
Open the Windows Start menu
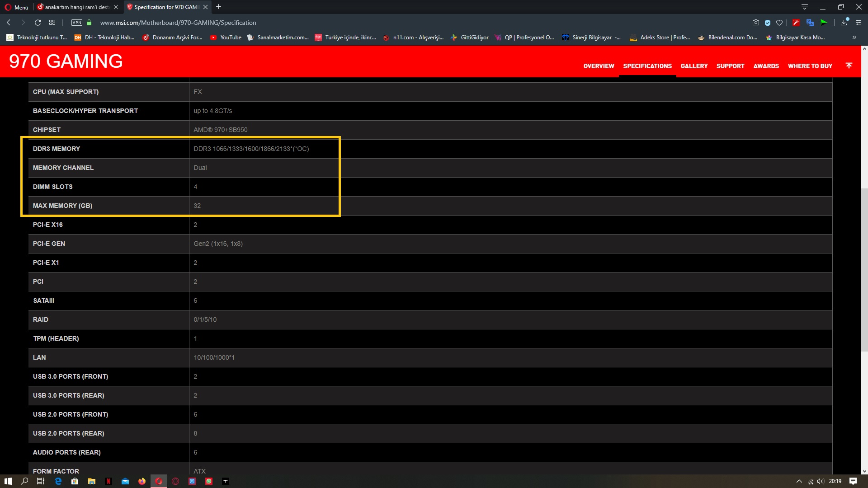coord(8,481)
